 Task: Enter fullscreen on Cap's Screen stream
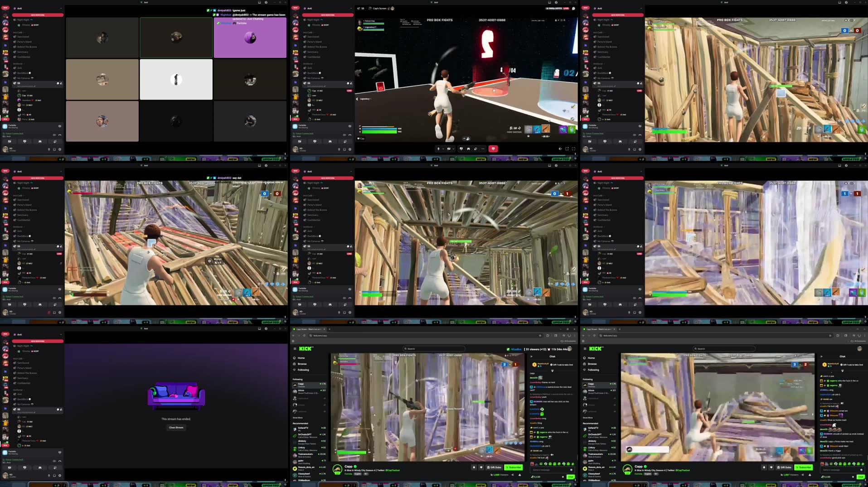[x=573, y=149]
